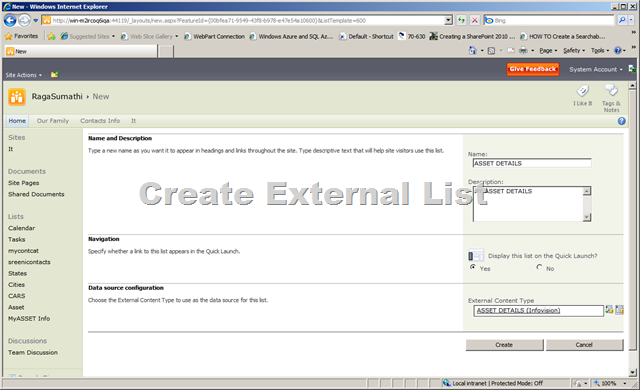The width and height of the screenshot is (640, 390).
Task: Stop loading with the red X icon
Action: (x=474, y=20)
